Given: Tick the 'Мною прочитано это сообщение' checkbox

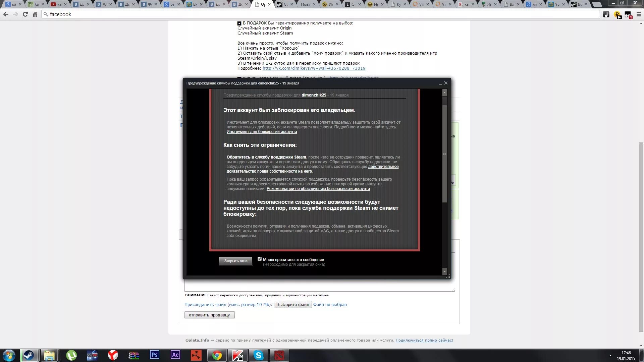Looking at the screenshot, I should (260, 259).
